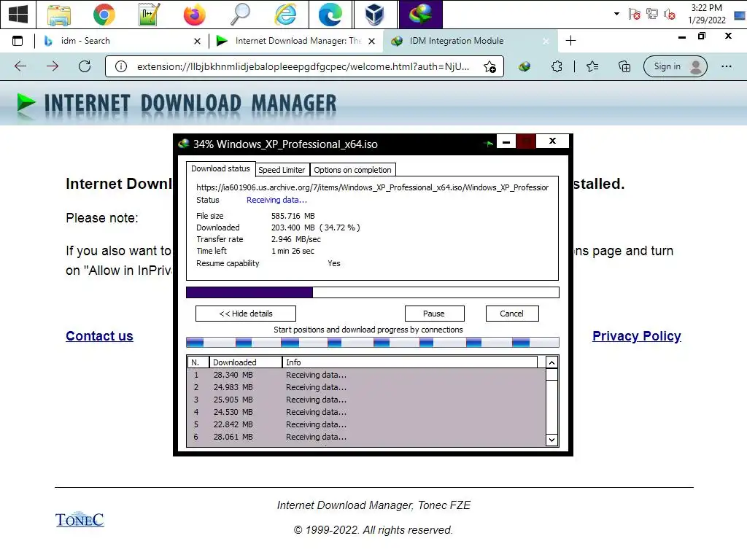Click the Hide details button
Screen dimensions: 747x560
246,314
